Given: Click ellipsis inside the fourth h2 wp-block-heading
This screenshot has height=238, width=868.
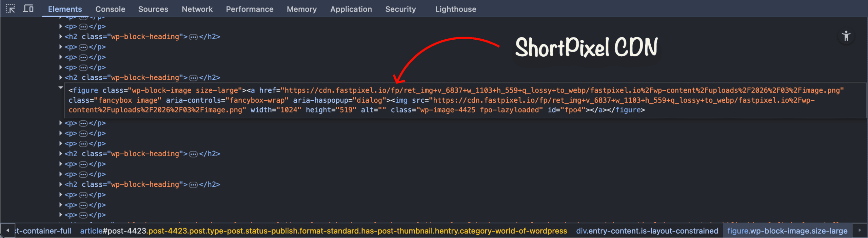Looking at the screenshot, I should click(193, 185).
